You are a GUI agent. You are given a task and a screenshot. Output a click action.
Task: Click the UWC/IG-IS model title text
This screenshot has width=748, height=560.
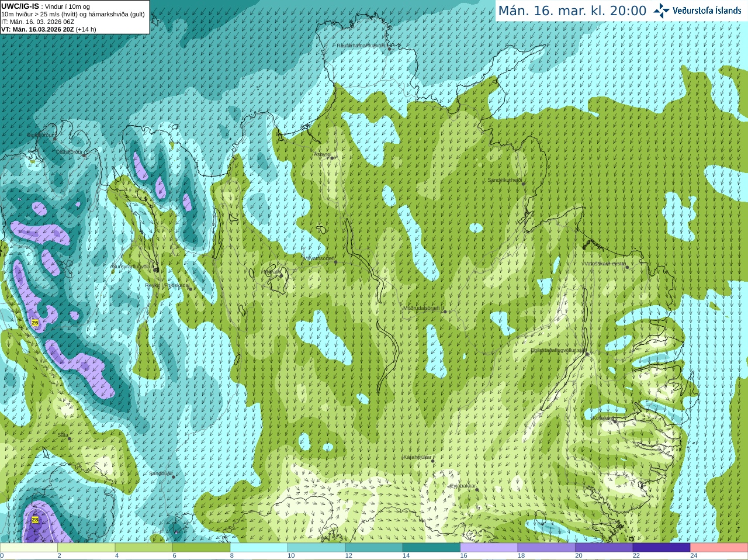pyautogui.click(x=20, y=6)
